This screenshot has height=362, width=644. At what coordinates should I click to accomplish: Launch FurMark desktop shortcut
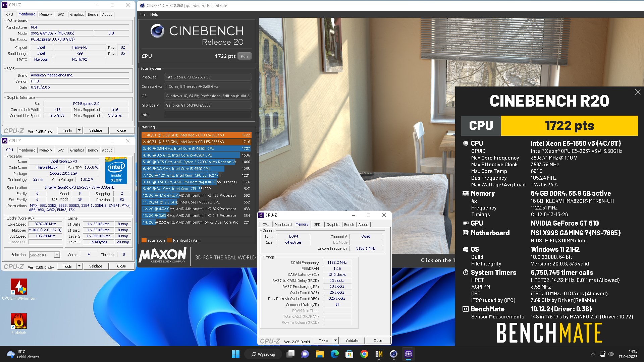tap(19, 324)
